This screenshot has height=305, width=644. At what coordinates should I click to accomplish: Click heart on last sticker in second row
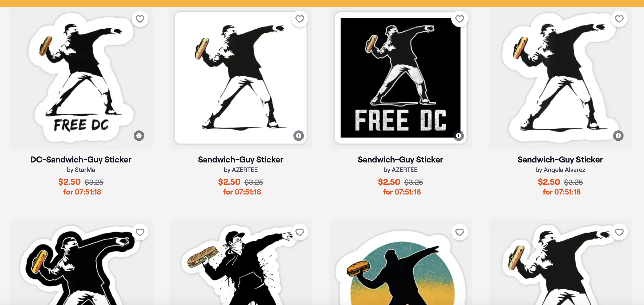pos(619,232)
